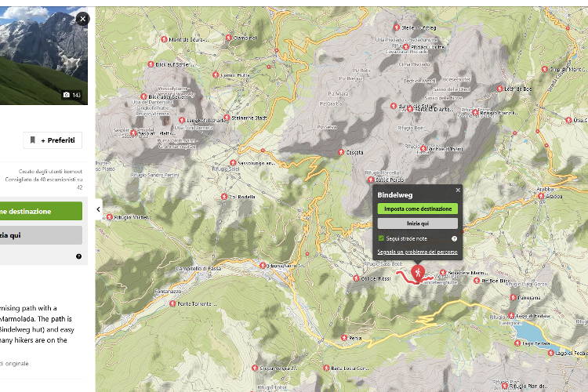
Task: Click sidebar help question mark icon
Action: 78,256
